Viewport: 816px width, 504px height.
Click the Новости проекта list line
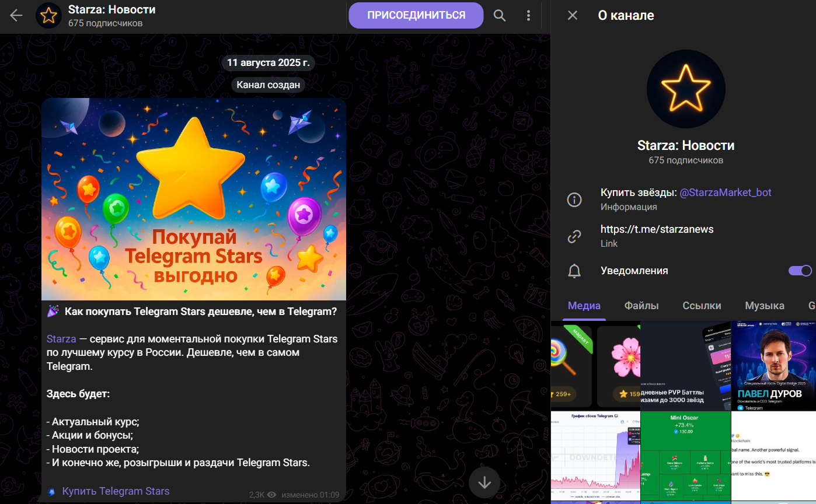pos(93,449)
